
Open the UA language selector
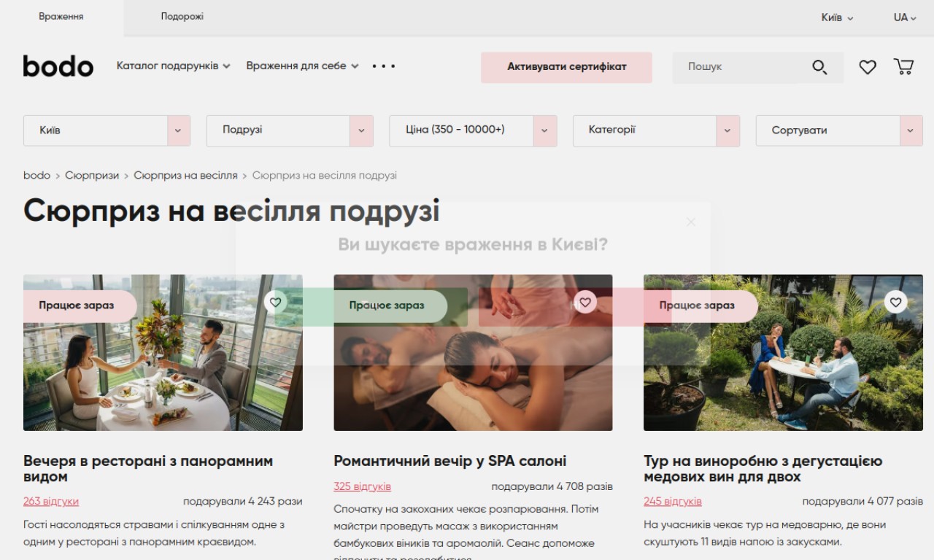905,17
